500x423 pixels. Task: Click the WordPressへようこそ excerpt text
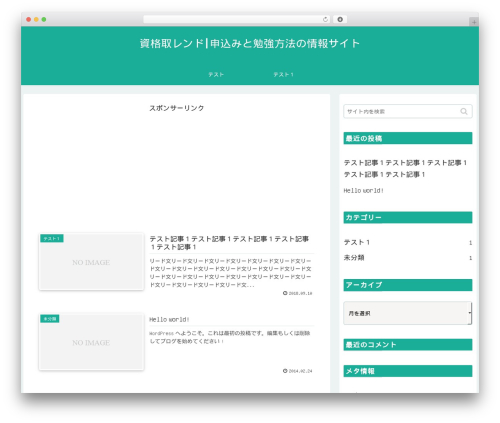(230, 337)
